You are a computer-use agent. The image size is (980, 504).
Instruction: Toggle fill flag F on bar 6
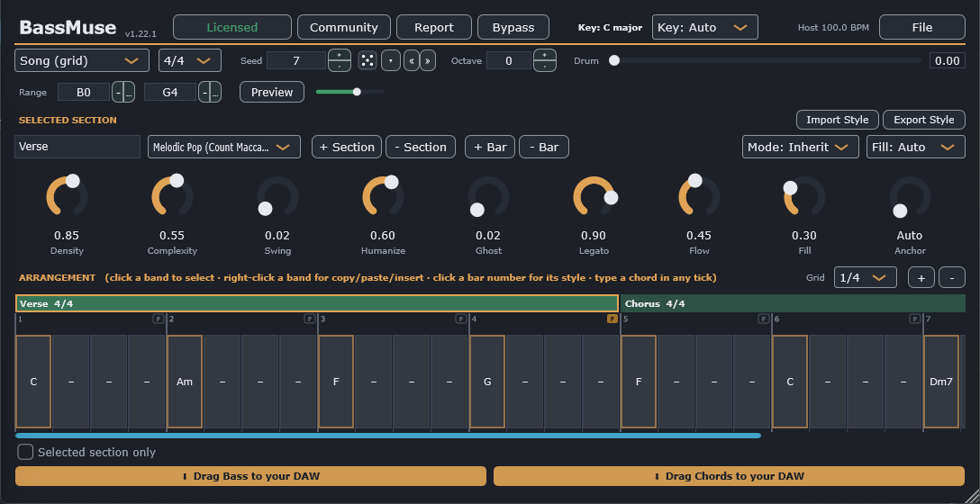point(915,319)
